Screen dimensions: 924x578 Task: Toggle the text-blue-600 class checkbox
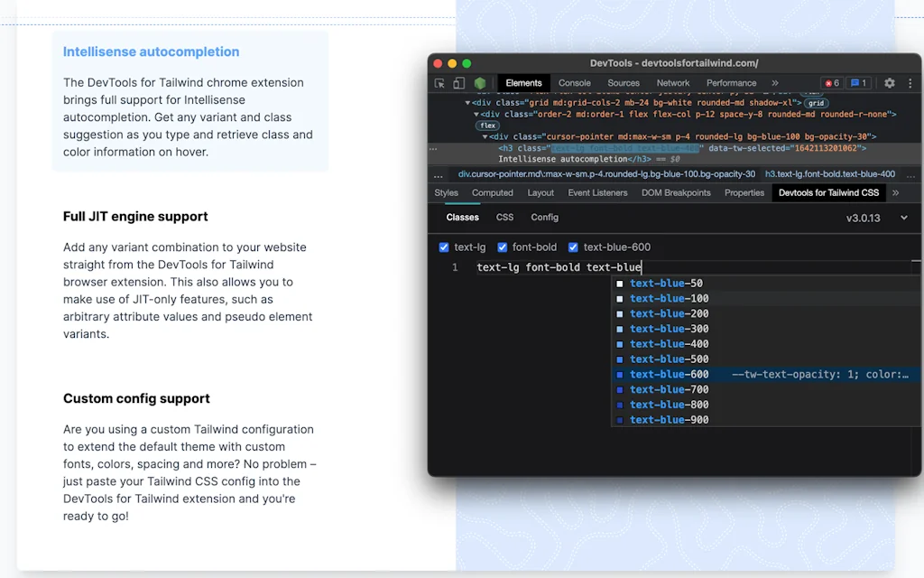[572, 247]
